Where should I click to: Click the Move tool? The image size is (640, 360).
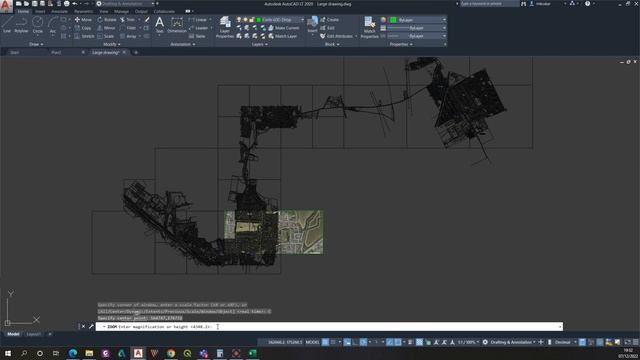tap(83, 20)
